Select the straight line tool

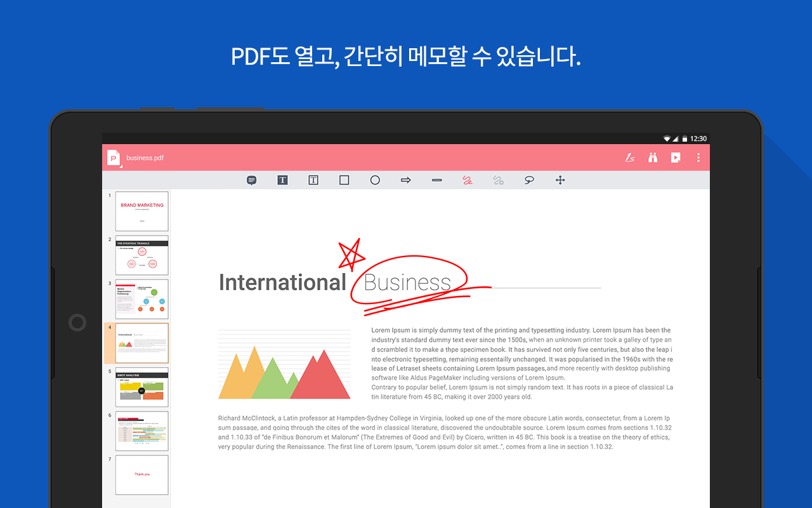436,180
